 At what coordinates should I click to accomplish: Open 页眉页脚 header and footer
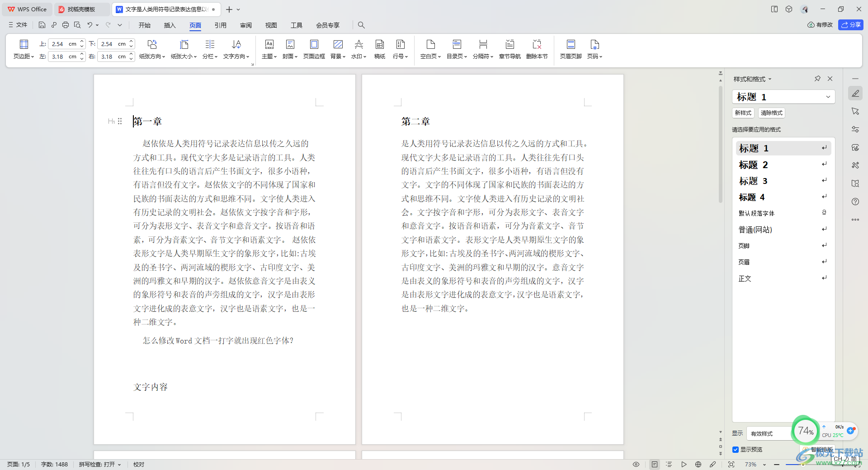(x=571, y=49)
